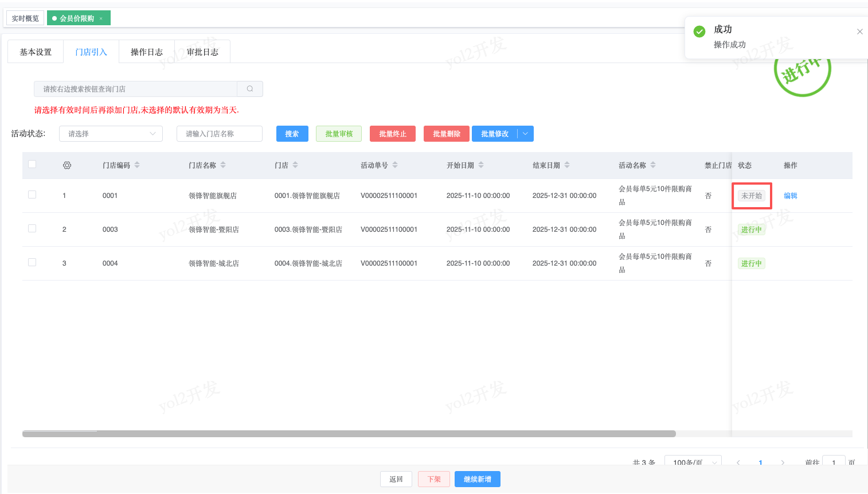Expand the 批量修改 dropdown arrow

tap(525, 134)
